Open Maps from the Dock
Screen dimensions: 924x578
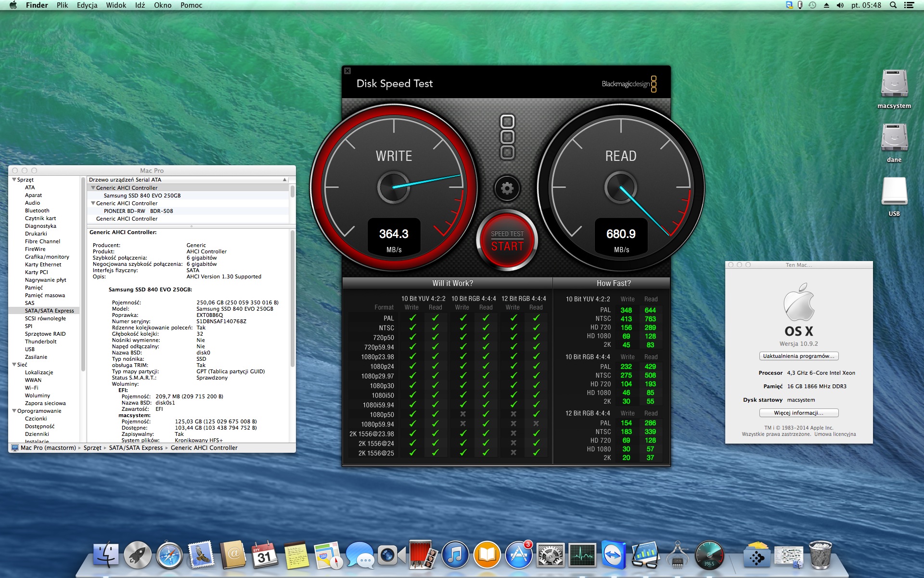(328, 555)
